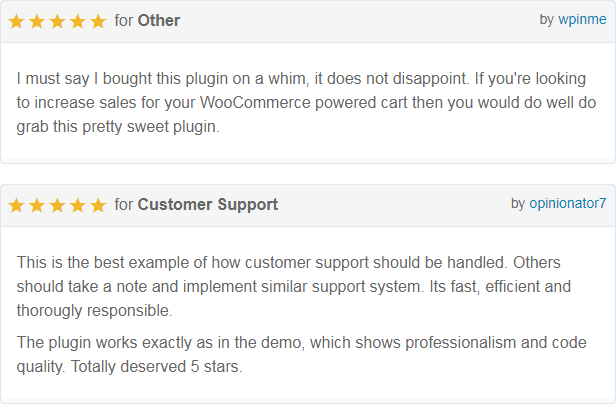This screenshot has width=616, height=404.
Task: Click the paragraph about customer support being handled
Action: pyautogui.click(x=294, y=286)
